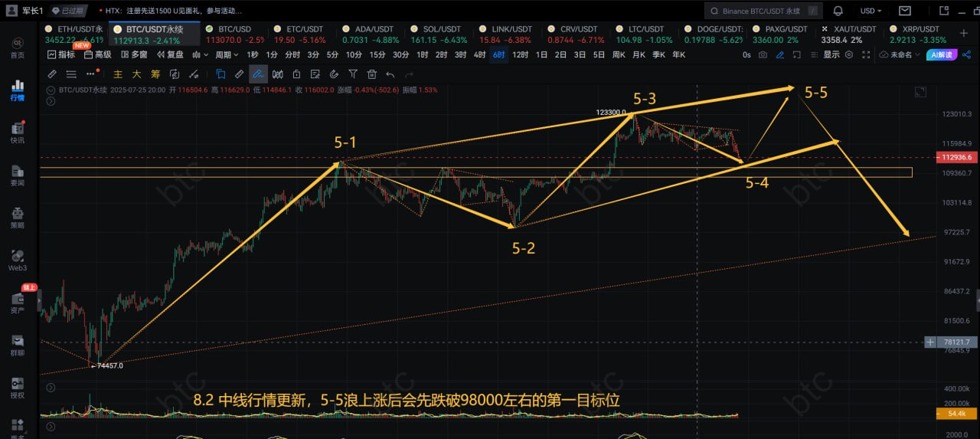Open the 策略 strategy sidebar item
The width and height of the screenshot is (980, 439).
(x=17, y=218)
